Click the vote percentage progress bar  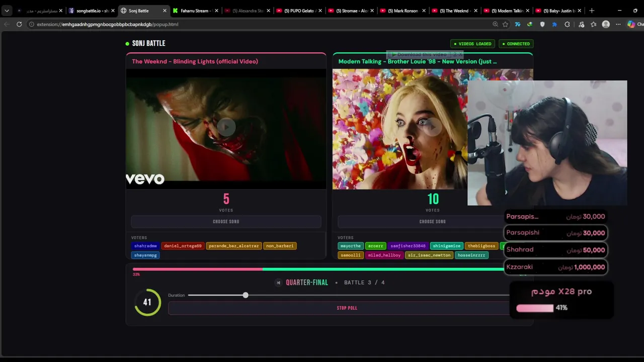330,269
